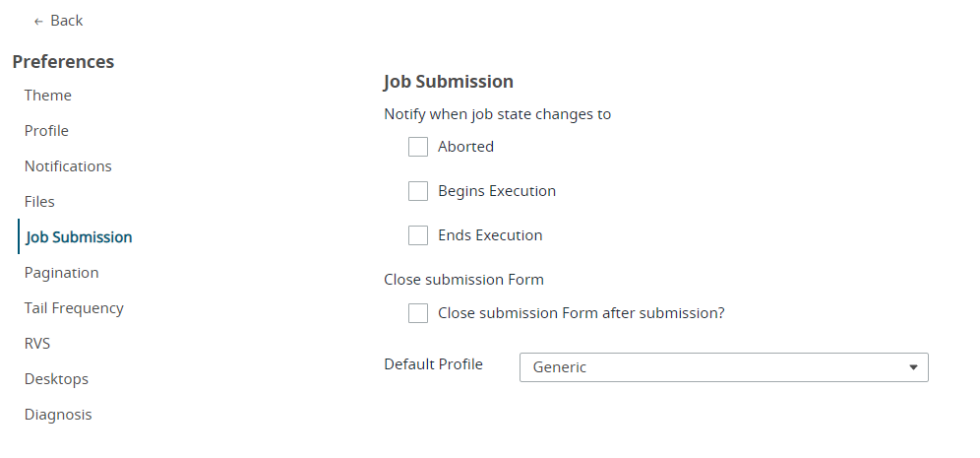Navigate to Desktops preferences
980x458 pixels.
(x=56, y=379)
